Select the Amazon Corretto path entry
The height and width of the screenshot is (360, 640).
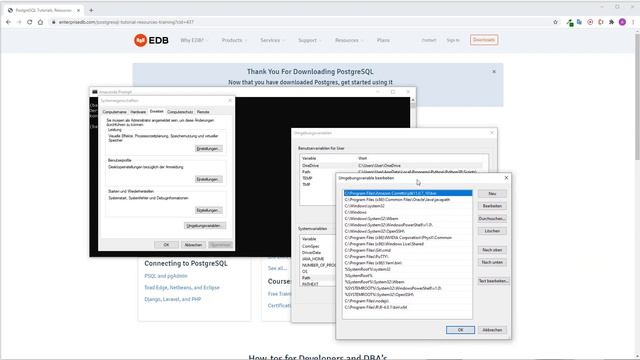(408, 193)
